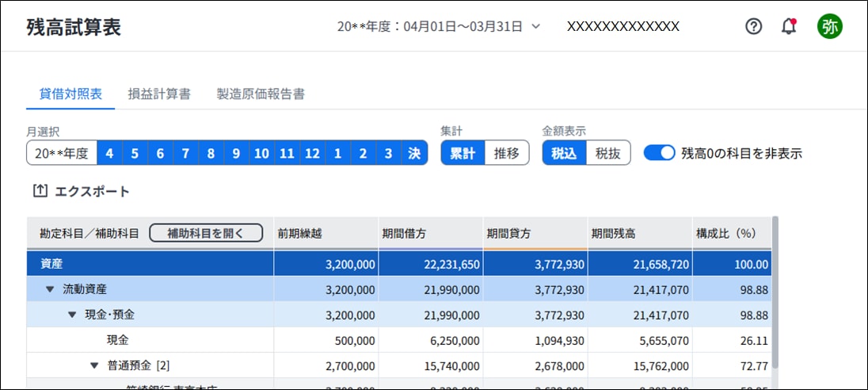Toggle hide zero-balance accounts switch
This screenshot has height=390, width=868.
[659, 153]
